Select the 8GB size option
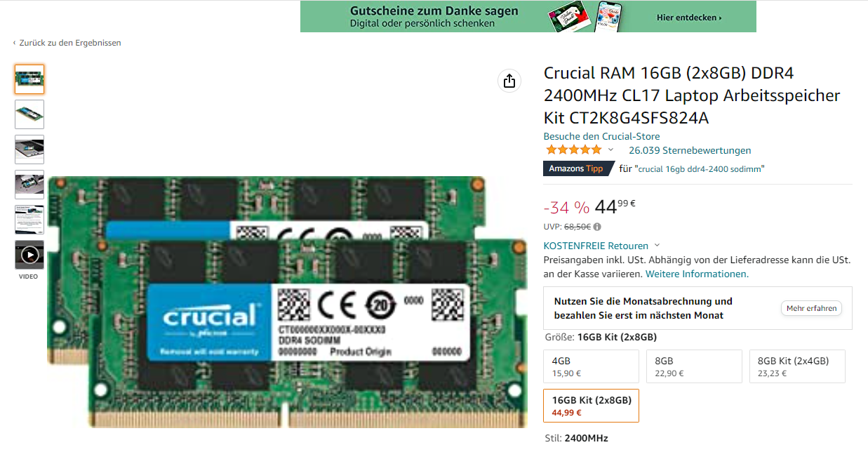This screenshot has height=452, width=868. (694, 366)
